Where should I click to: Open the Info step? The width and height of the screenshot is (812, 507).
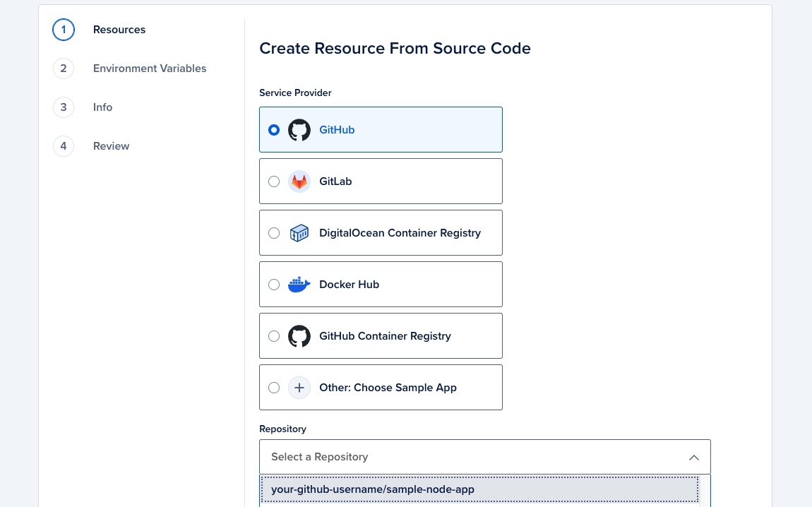[102, 107]
